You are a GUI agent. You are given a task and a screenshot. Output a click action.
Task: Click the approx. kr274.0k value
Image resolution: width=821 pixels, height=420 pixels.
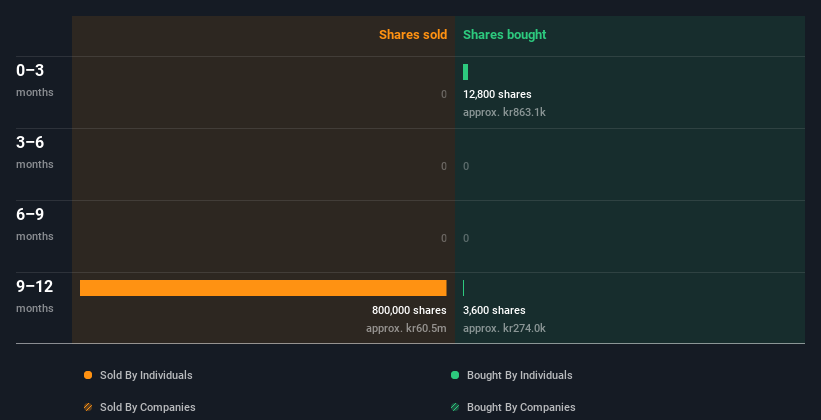(x=504, y=328)
